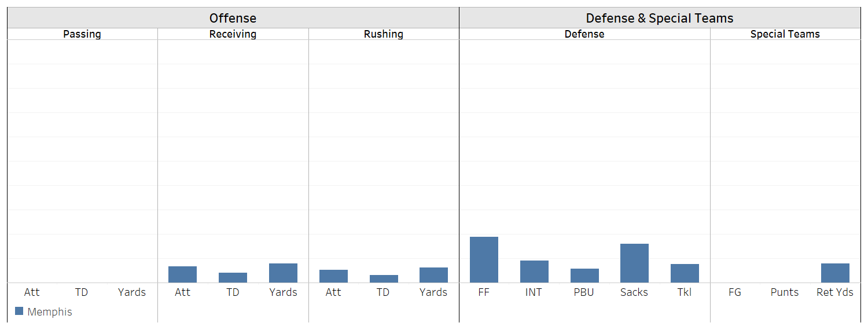Click the Receiving TD bar
Screen dimensions: 868x330
point(233,277)
